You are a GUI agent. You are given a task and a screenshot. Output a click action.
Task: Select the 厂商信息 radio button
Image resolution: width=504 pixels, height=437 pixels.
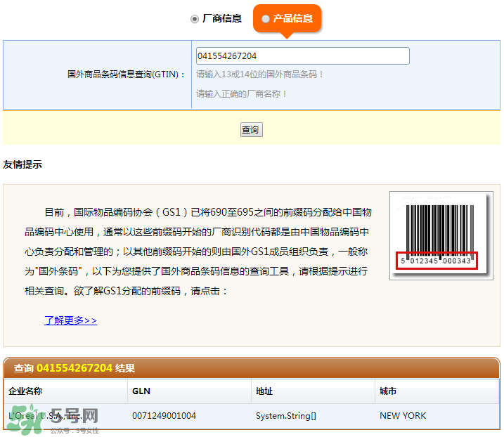click(x=195, y=19)
